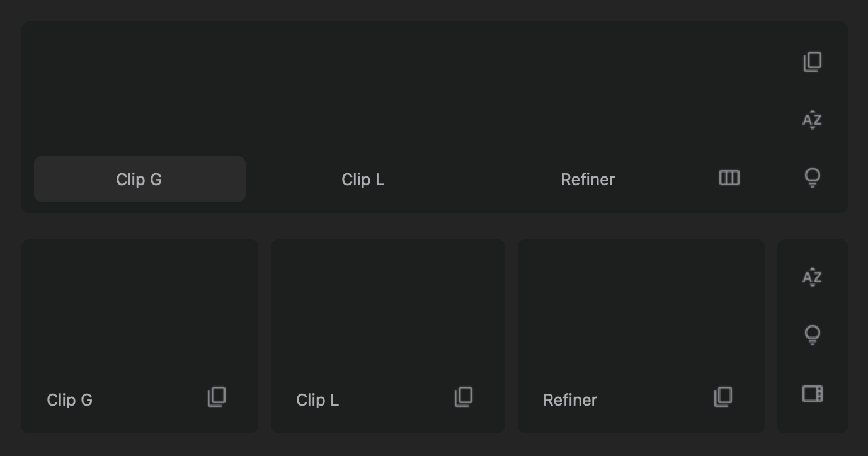Copy the Clip L card contents
The width and height of the screenshot is (868, 456).
(464, 397)
